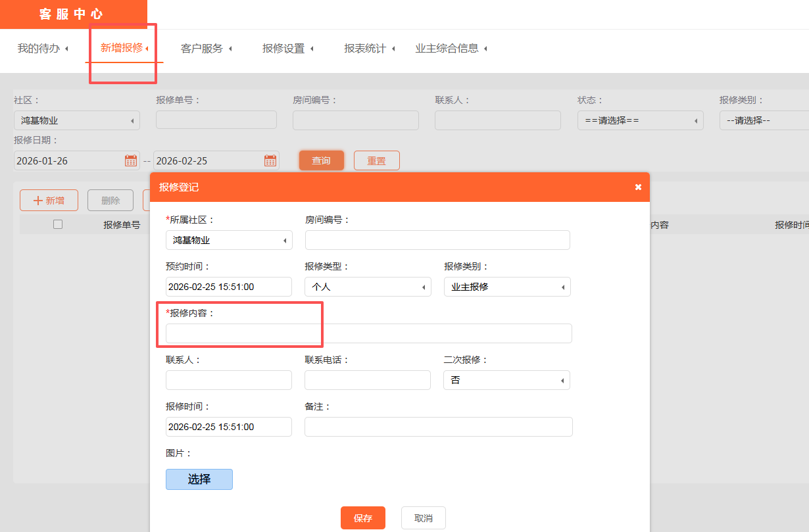
Task: Click the 查询 search button
Action: coord(321,160)
